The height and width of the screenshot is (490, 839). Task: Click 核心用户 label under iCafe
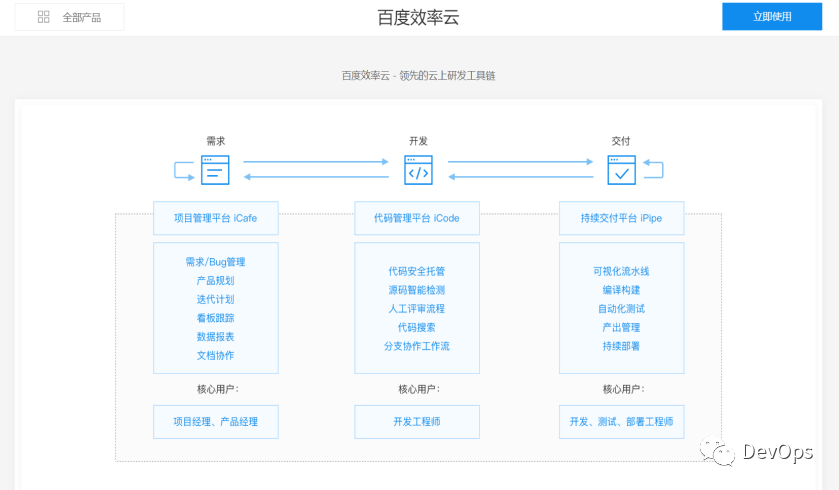click(x=217, y=389)
